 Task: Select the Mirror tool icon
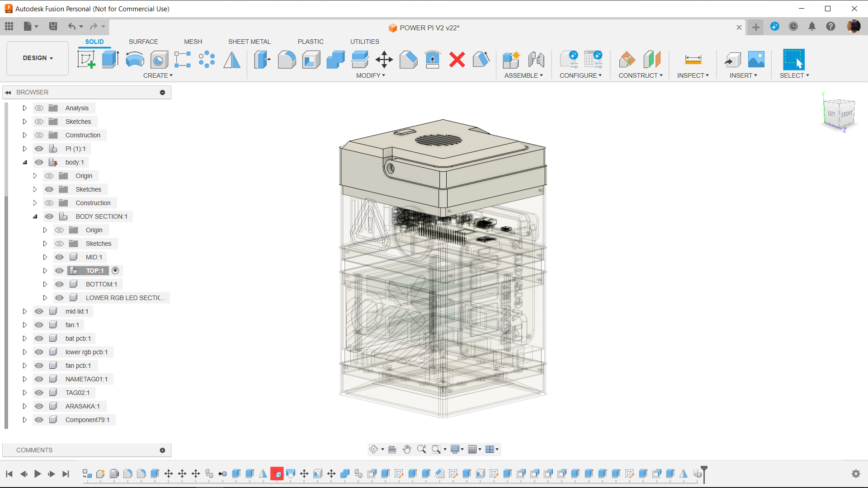point(232,59)
